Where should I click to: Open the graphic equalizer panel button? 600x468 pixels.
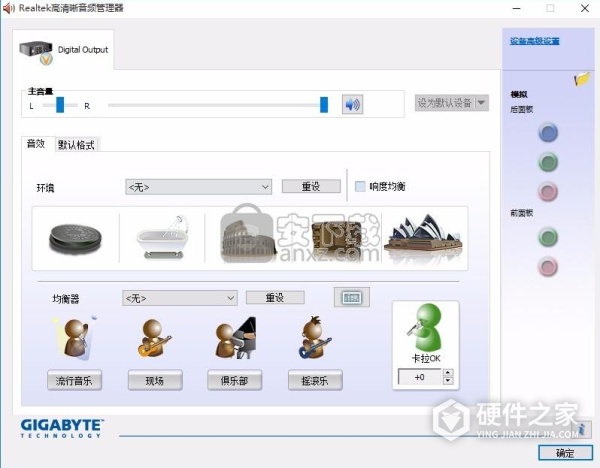click(x=352, y=297)
